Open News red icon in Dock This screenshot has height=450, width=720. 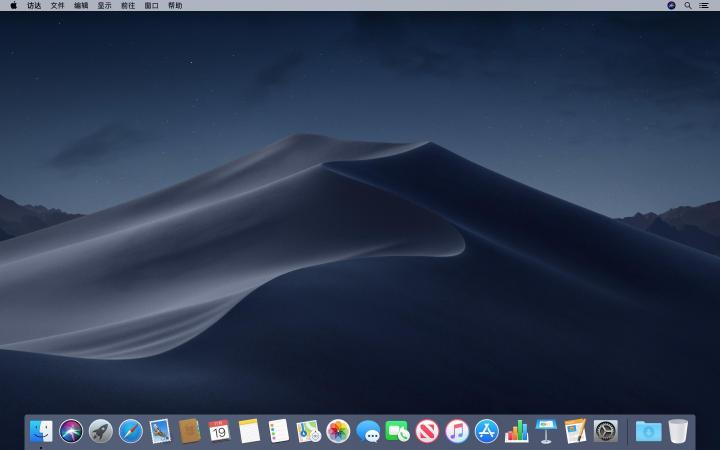coord(427,432)
